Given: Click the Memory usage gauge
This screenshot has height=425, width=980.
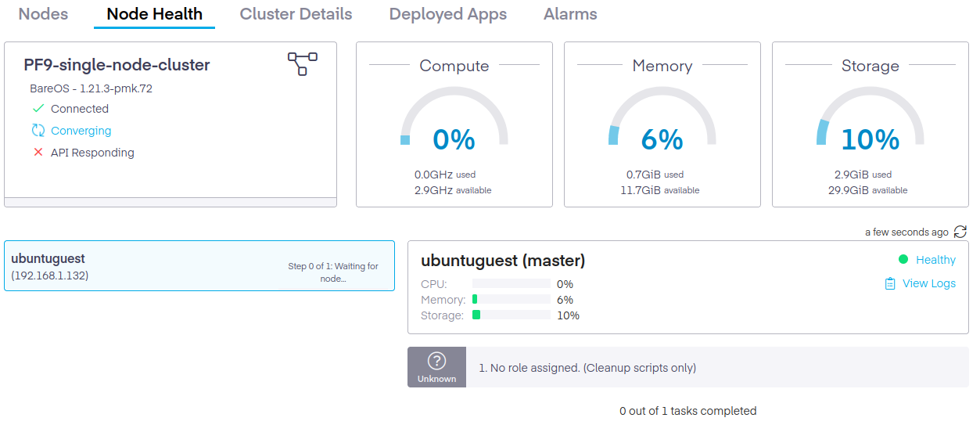Looking at the screenshot, I should pyautogui.click(x=662, y=117).
